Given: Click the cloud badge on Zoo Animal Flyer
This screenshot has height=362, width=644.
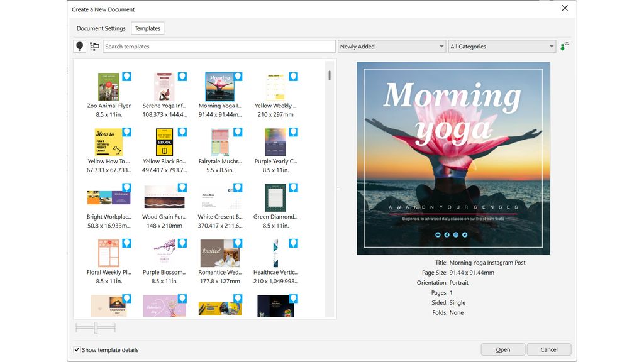Looking at the screenshot, I should 127,77.
